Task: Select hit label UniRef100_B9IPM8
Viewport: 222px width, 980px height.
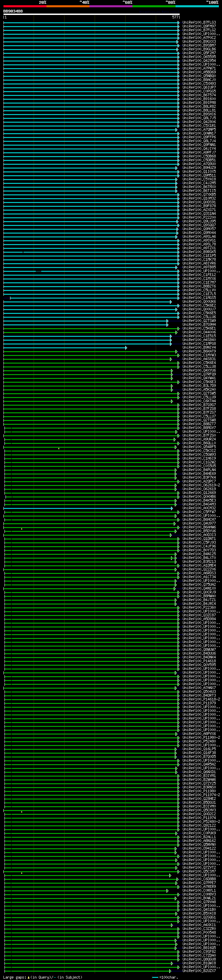Action: (x=199, y=103)
